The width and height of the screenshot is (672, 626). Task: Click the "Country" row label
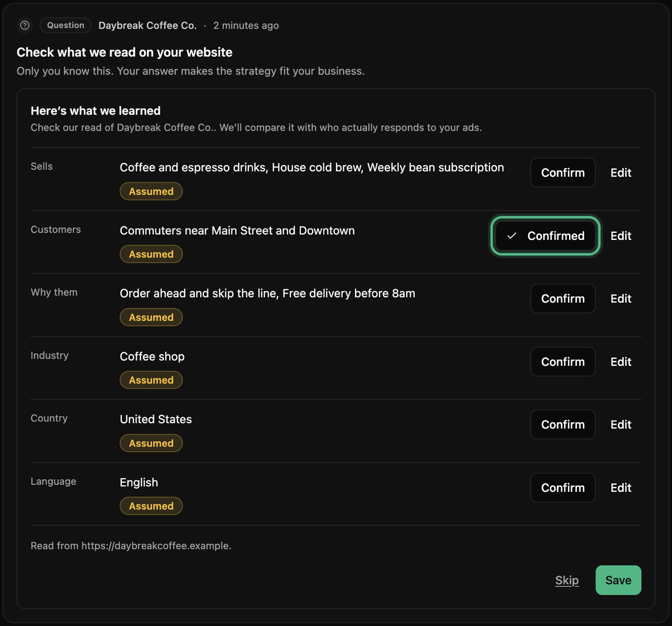point(49,418)
